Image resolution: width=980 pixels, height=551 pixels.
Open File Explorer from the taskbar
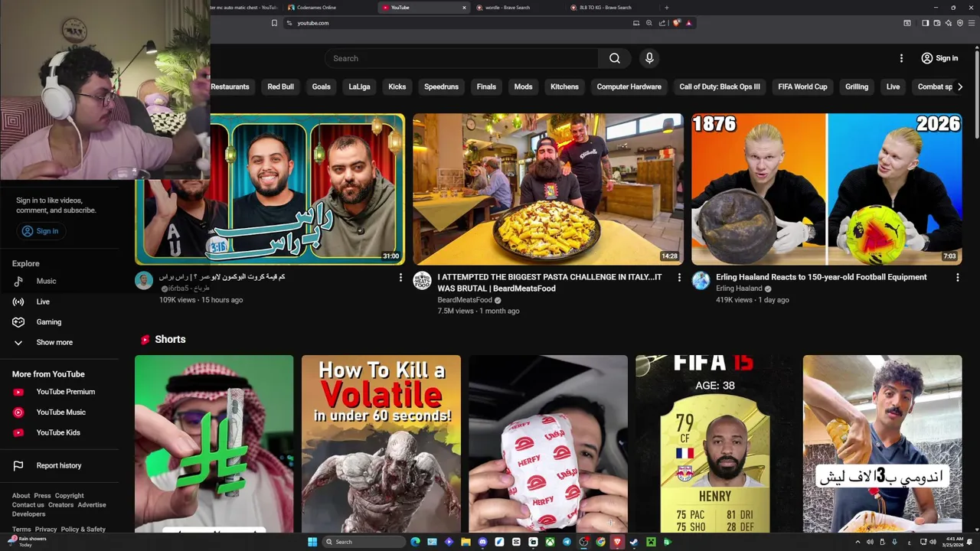[x=465, y=542]
